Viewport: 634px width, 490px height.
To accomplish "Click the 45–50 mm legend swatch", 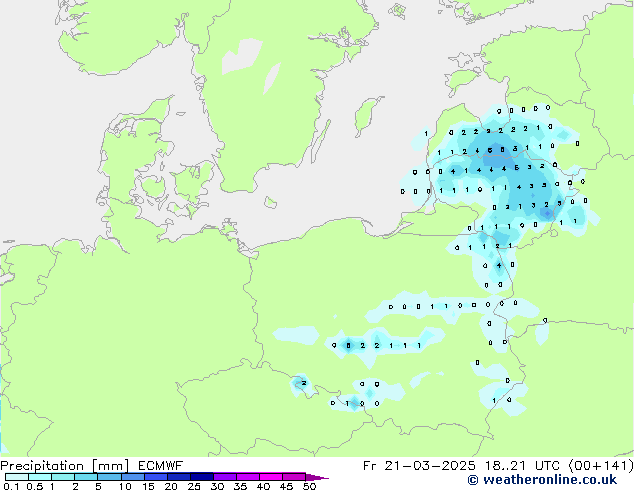I will coord(294,477).
